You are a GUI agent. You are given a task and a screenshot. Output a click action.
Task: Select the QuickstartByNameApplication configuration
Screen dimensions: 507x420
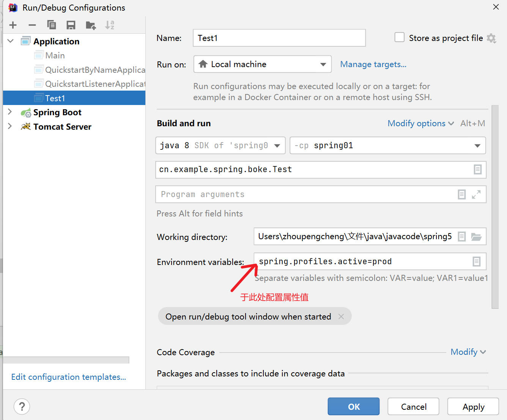95,70
